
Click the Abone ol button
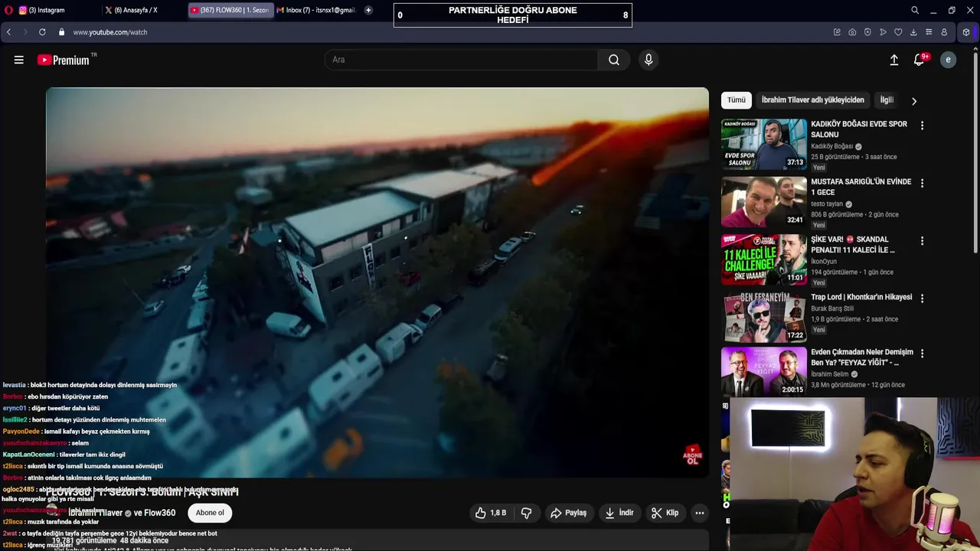point(210,513)
